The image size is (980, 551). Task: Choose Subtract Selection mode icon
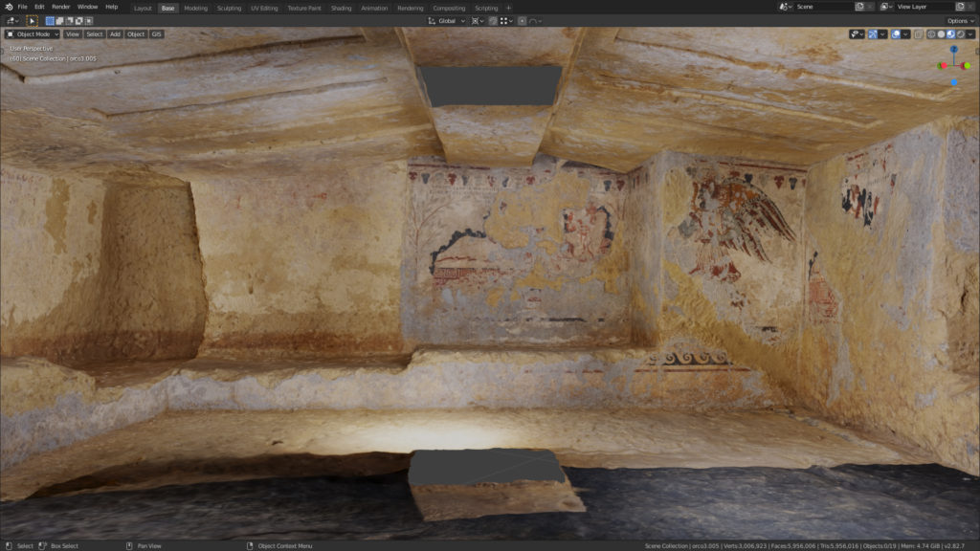[x=69, y=21]
